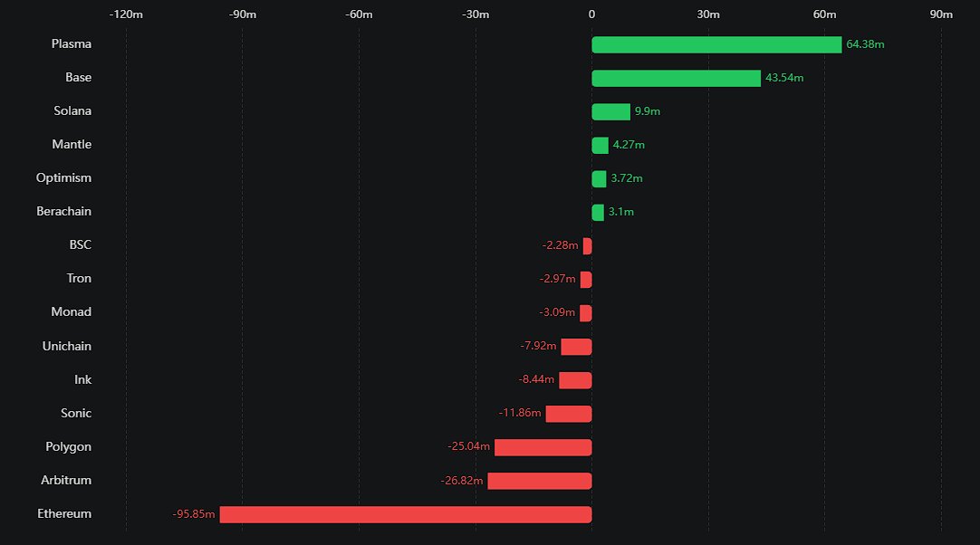Click the Ethereum chain label
Image resolution: width=980 pixels, height=545 pixels.
64,514
